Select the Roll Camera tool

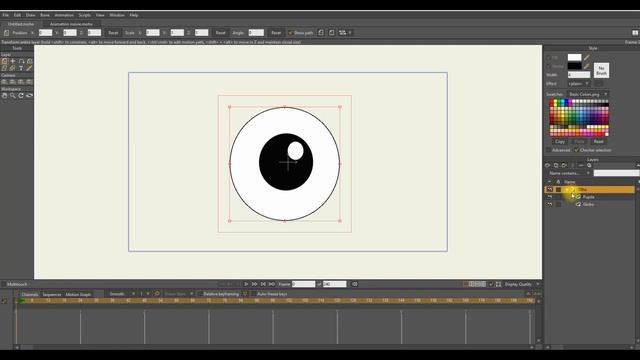click(x=21, y=82)
